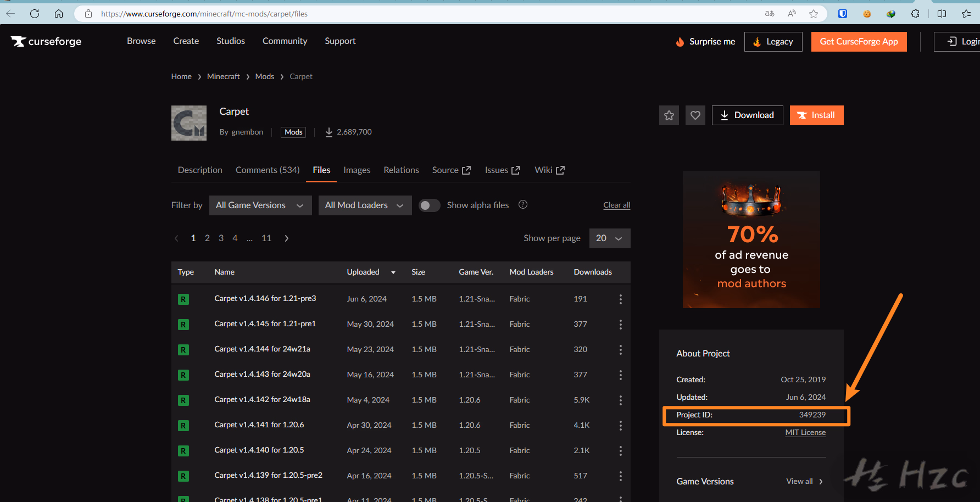The width and height of the screenshot is (980, 502).
Task: Click the browser back arrow
Action: coord(10,14)
